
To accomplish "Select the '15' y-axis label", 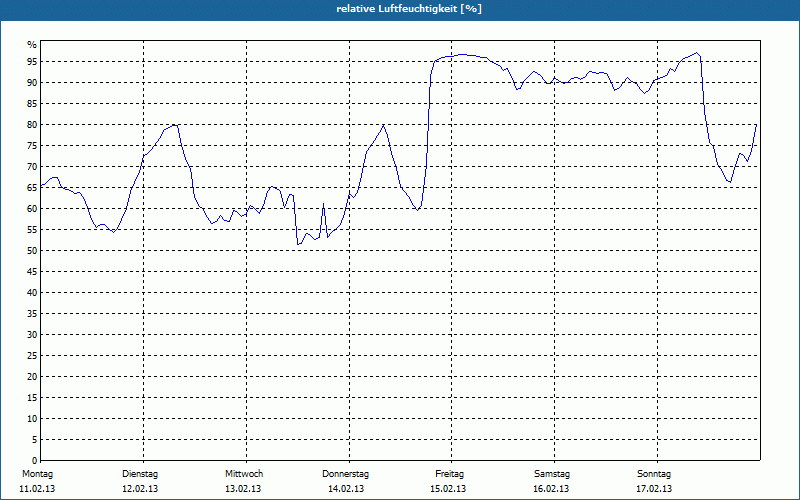I will pos(32,397).
